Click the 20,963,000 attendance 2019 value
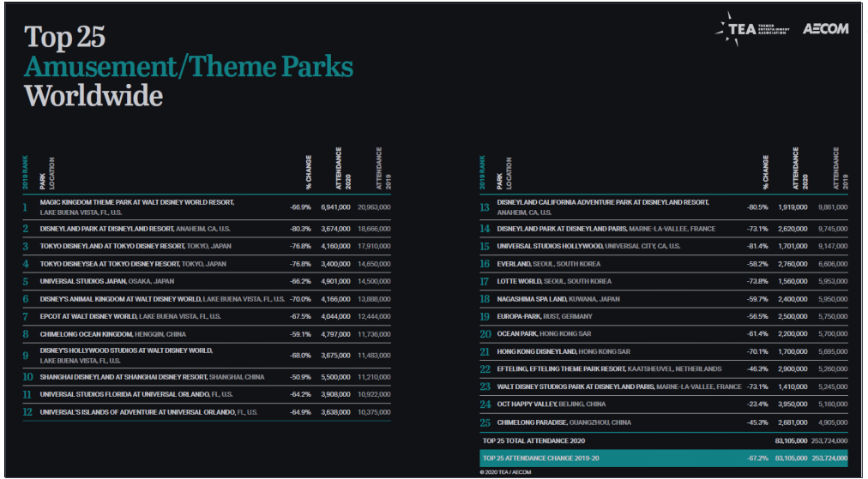868x479 pixels. (374, 207)
